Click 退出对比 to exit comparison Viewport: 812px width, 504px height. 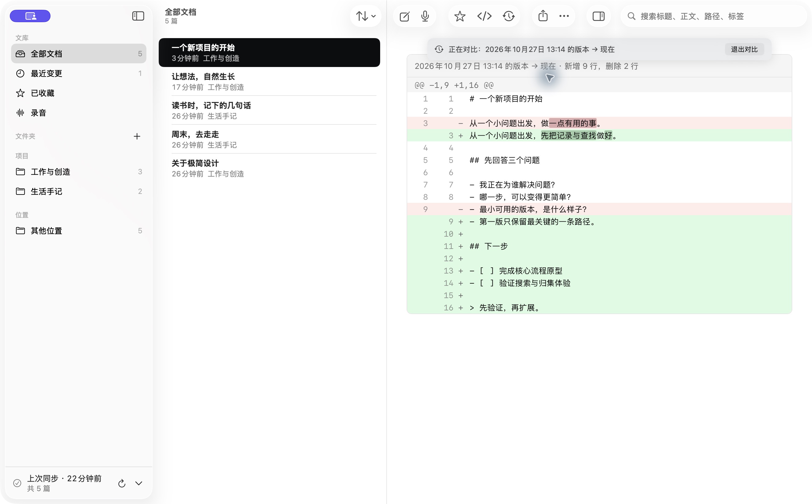744,49
